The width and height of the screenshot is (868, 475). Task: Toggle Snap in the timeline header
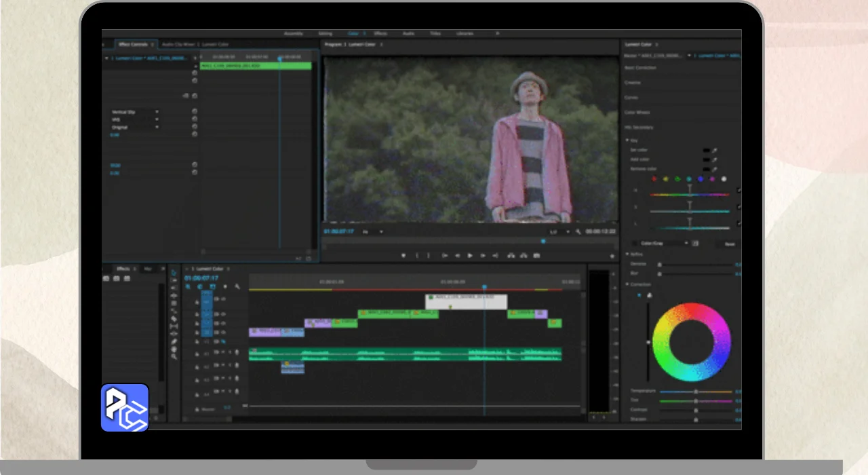[x=199, y=286]
